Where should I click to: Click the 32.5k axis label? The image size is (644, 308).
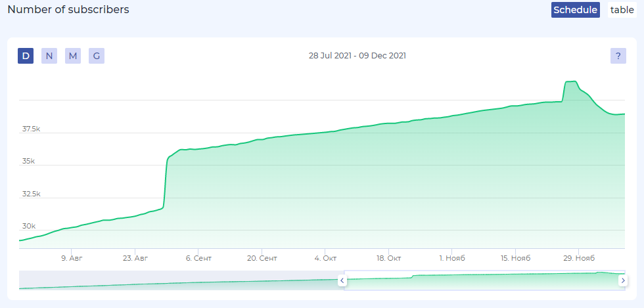coord(32,194)
